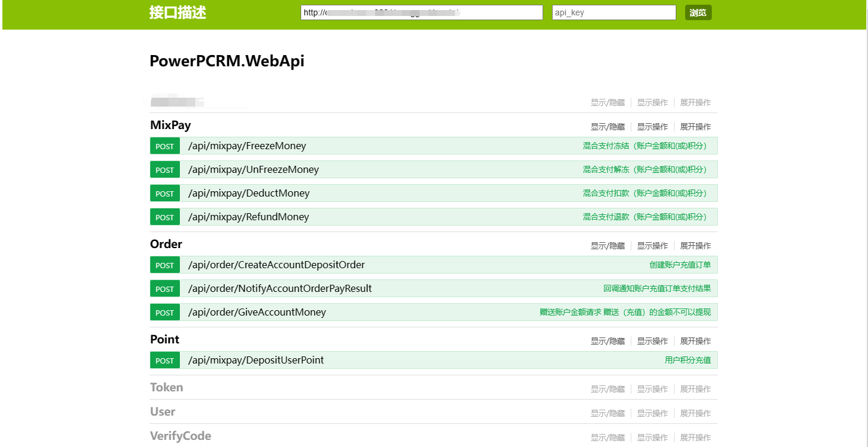
Task: Focus the api_key input field
Action: pos(614,12)
